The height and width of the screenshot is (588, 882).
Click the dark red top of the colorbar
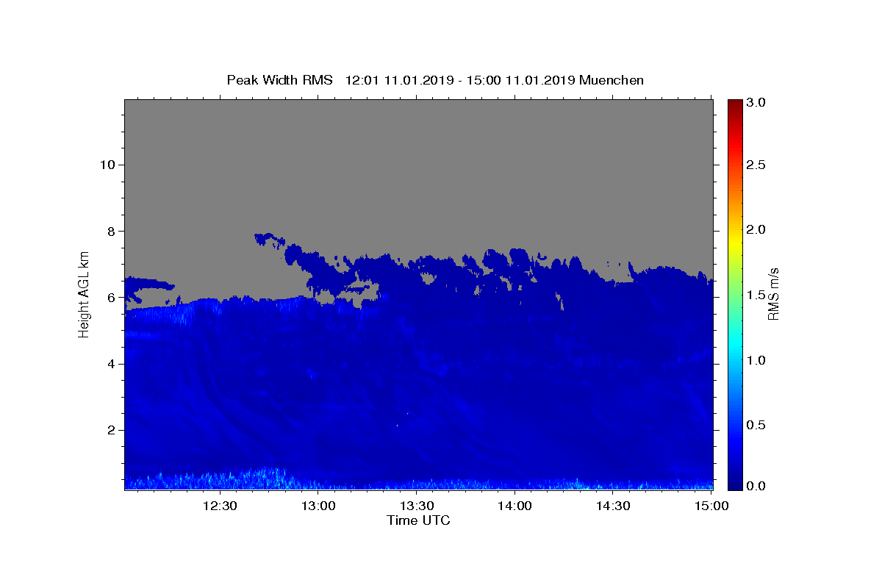[x=735, y=105]
